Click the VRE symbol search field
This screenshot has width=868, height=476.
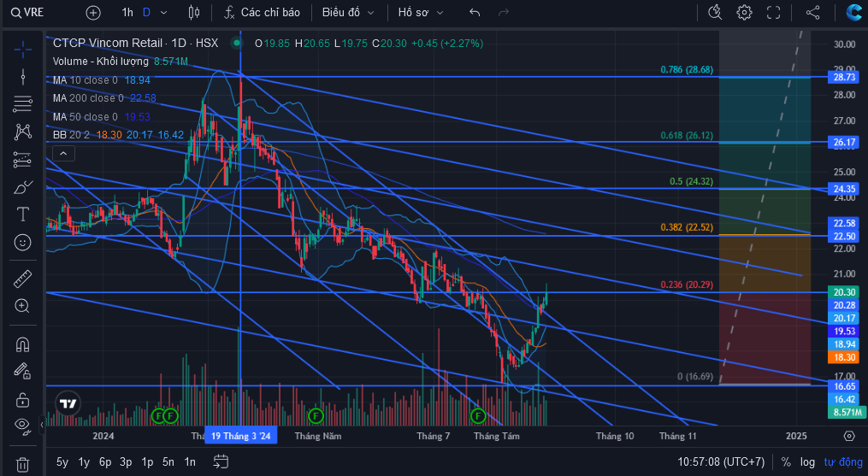27,12
